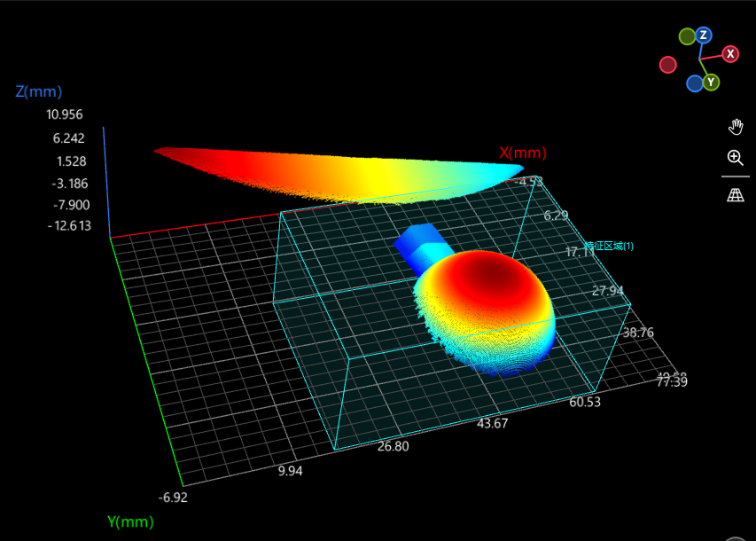Click the Z ball on the orientation gizmo
Viewport: 756px width, 541px height.
click(x=703, y=35)
